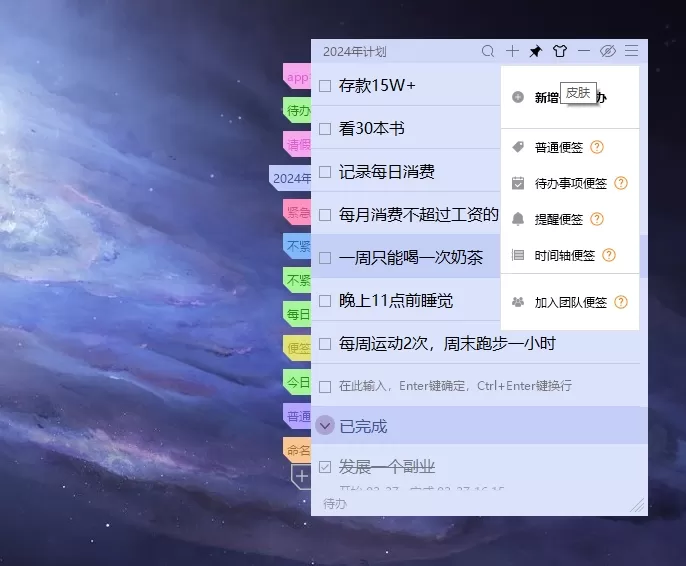Image resolution: width=686 pixels, height=566 pixels.
Task: Click help icon next to 加入团队便签
Action: [x=621, y=302]
